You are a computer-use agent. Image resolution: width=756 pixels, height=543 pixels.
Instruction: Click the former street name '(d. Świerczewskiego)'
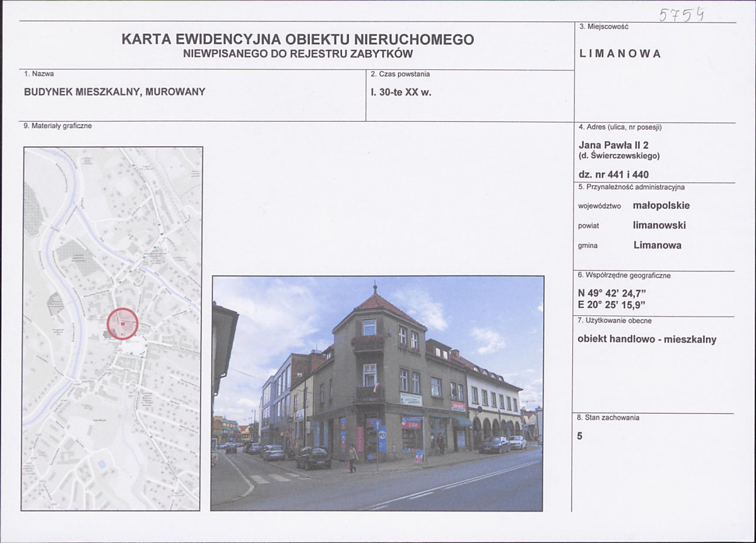[619, 156]
